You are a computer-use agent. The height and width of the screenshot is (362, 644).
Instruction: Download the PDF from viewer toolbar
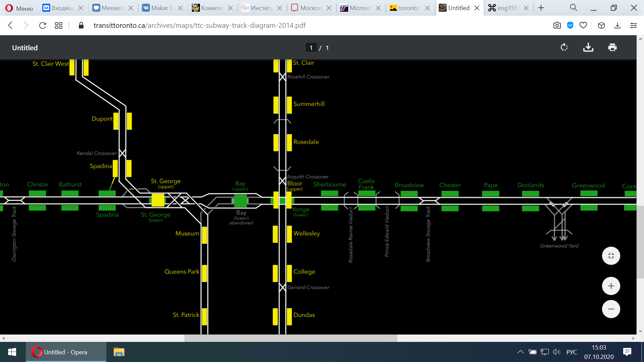pos(588,48)
